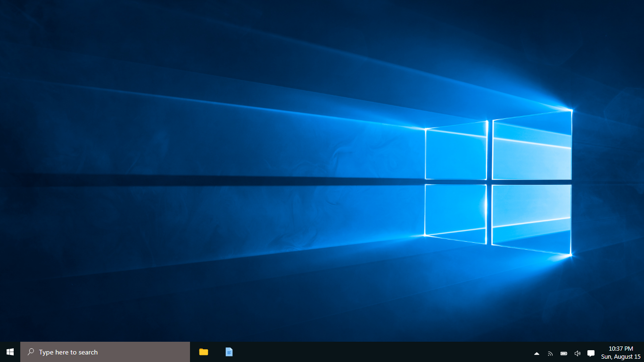Open the document app icon on the taskbar
The width and height of the screenshot is (644, 362).
[229, 352]
